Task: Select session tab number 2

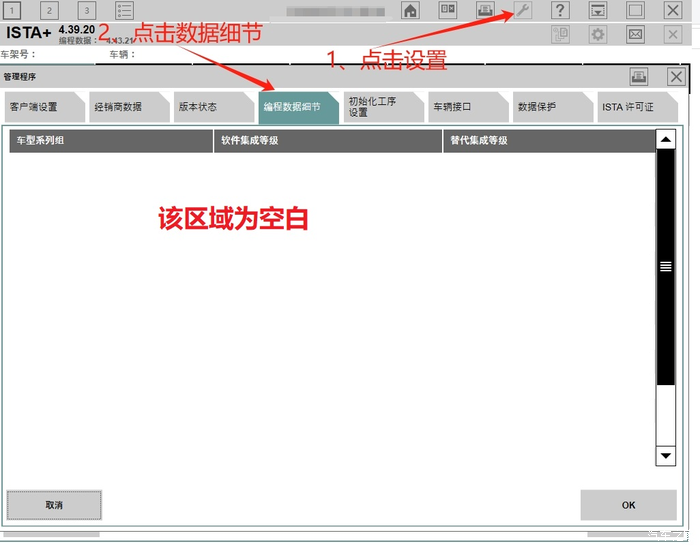Action: pyautogui.click(x=49, y=10)
